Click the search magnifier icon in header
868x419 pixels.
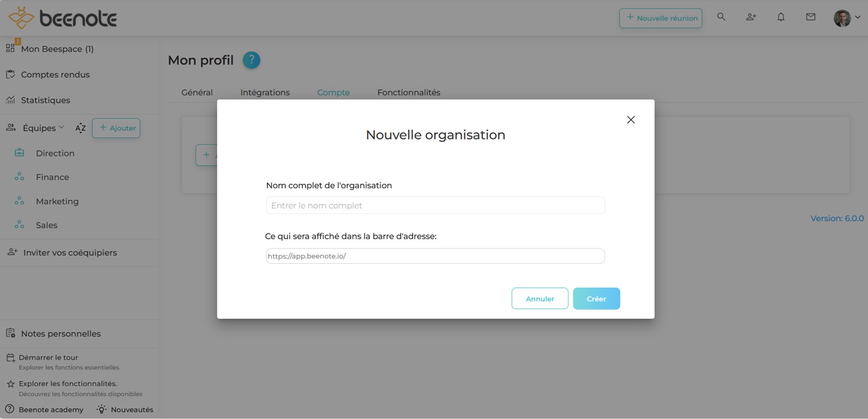(721, 17)
